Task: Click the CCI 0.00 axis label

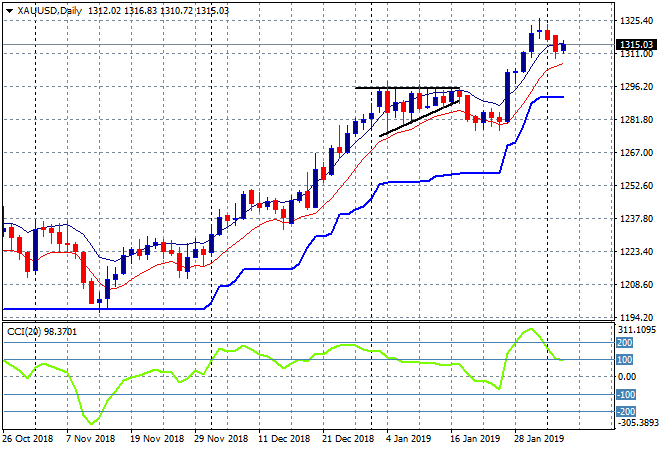Action: click(x=628, y=377)
